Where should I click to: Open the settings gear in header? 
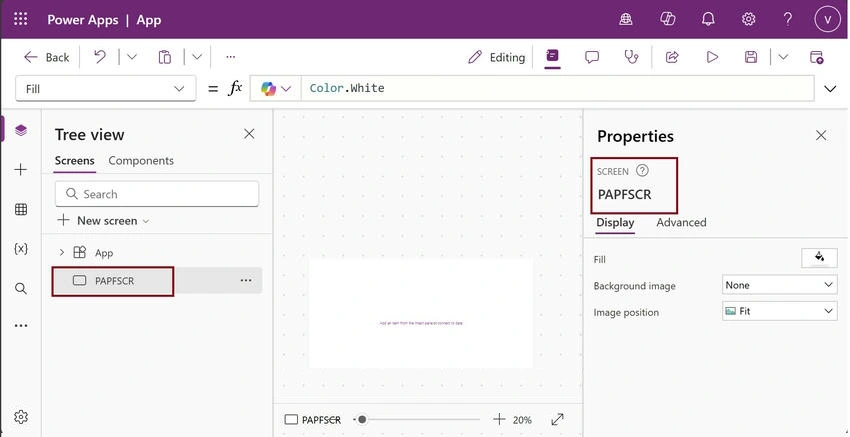coord(749,20)
